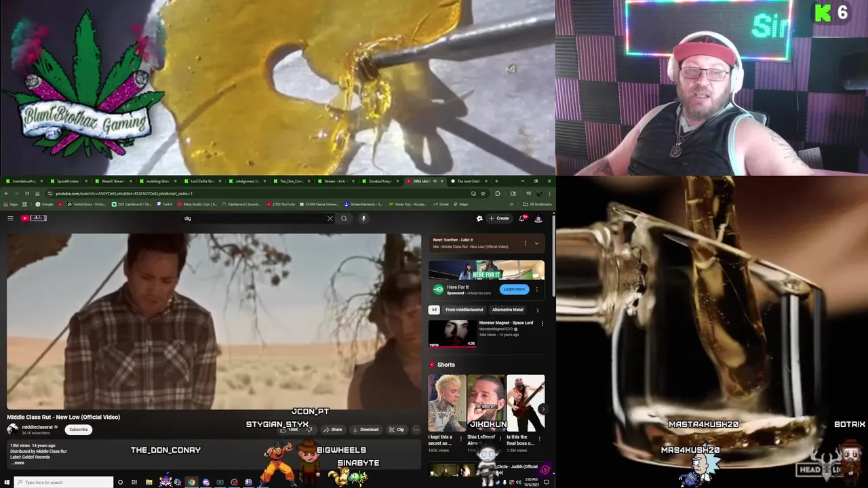Open a new browser tab with plus
This screenshot has width=868, height=488.
point(496,181)
